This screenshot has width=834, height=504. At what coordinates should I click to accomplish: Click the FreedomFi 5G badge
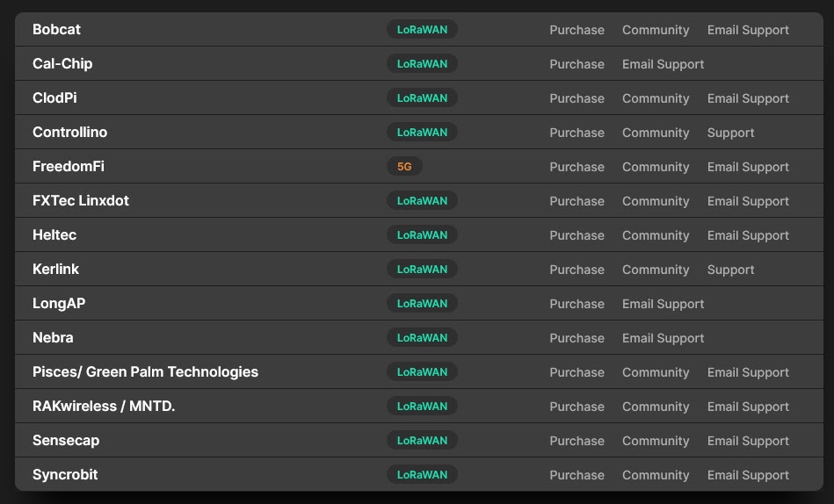pyautogui.click(x=404, y=167)
